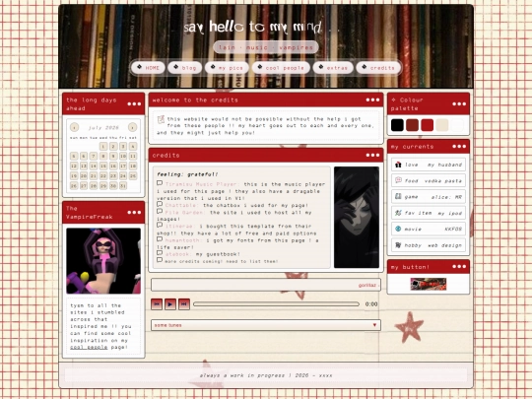Select the credits nav button

tap(378, 68)
